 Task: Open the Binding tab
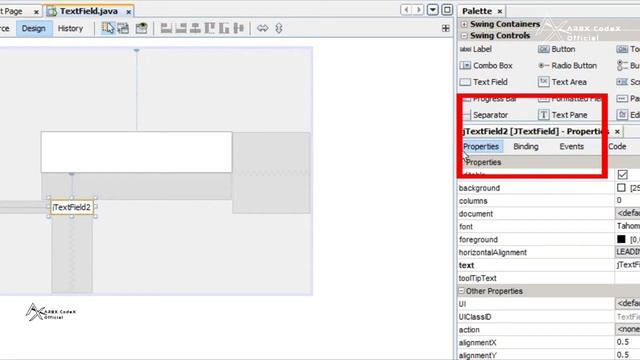click(x=526, y=147)
